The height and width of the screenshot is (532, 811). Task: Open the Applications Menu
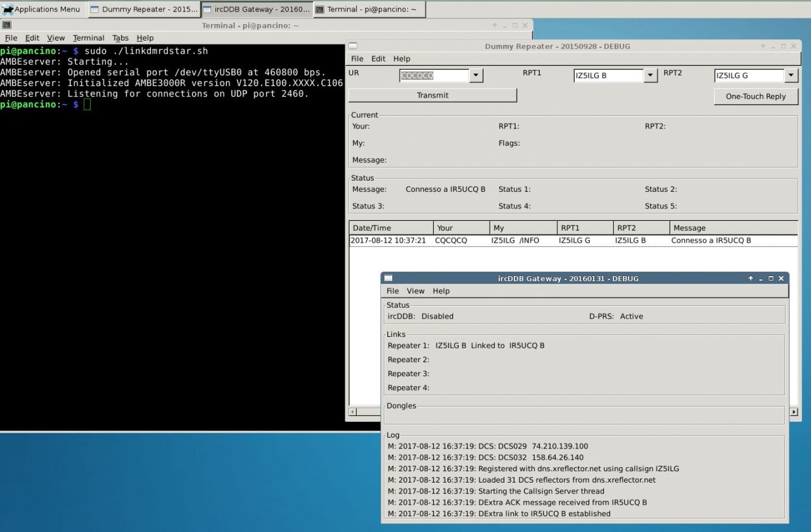[42, 9]
